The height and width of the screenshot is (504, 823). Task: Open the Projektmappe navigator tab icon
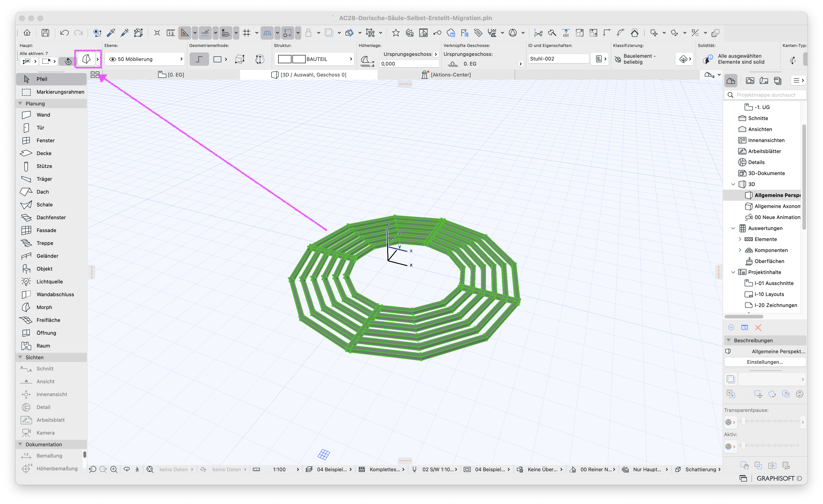pos(730,80)
